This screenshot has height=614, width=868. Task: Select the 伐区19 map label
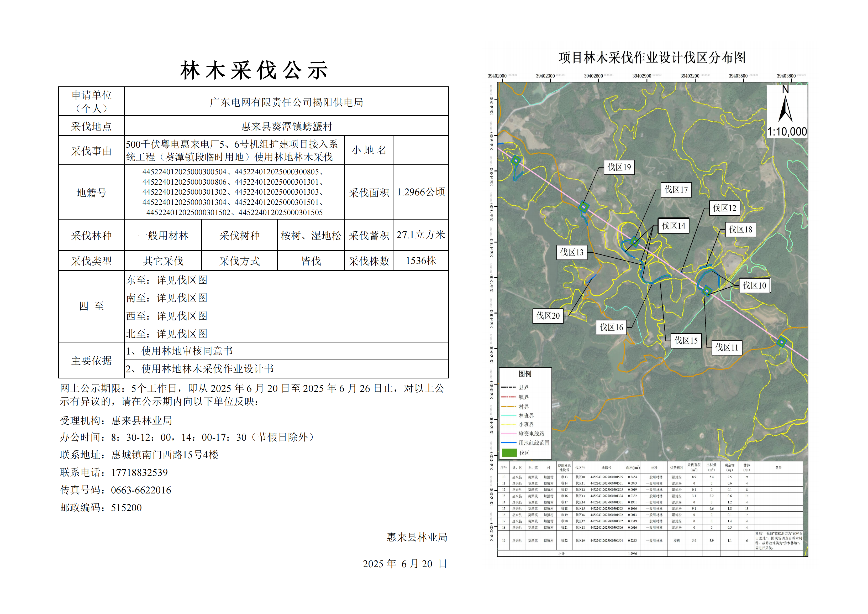tap(619, 167)
